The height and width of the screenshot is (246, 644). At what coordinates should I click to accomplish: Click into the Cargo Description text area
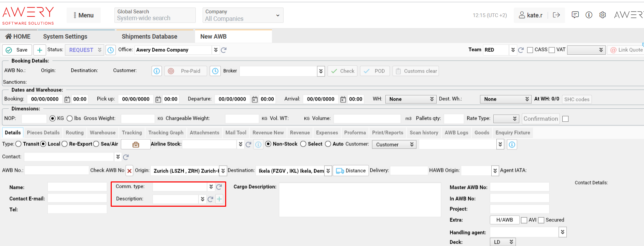[360, 200]
